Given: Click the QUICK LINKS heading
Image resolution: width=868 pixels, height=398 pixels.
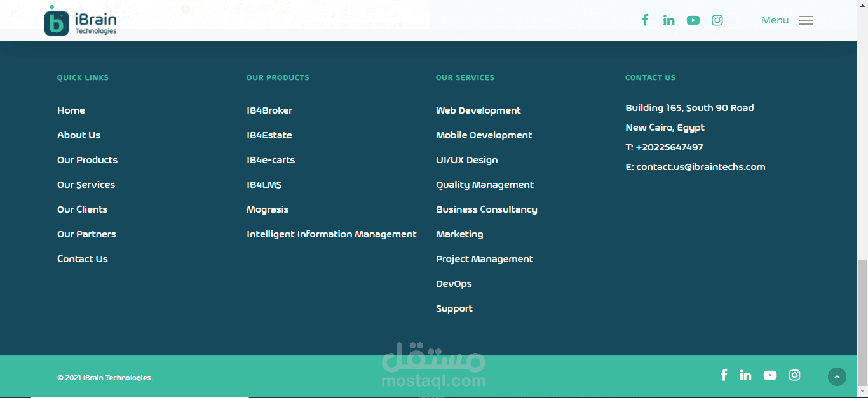Looking at the screenshot, I should pyautogui.click(x=83, y=77).
